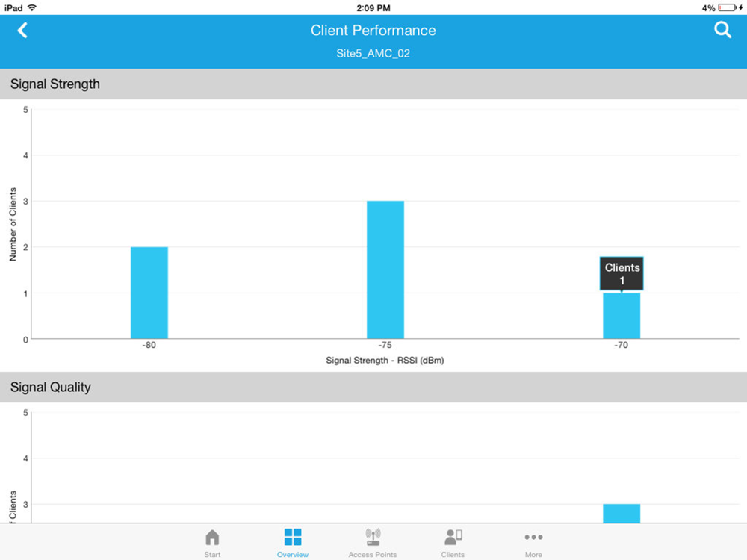Image resolution: width=747 pixels, height=560 pixels.
Task: Click the -80 axis label
Action: click(x=149, y=345)
